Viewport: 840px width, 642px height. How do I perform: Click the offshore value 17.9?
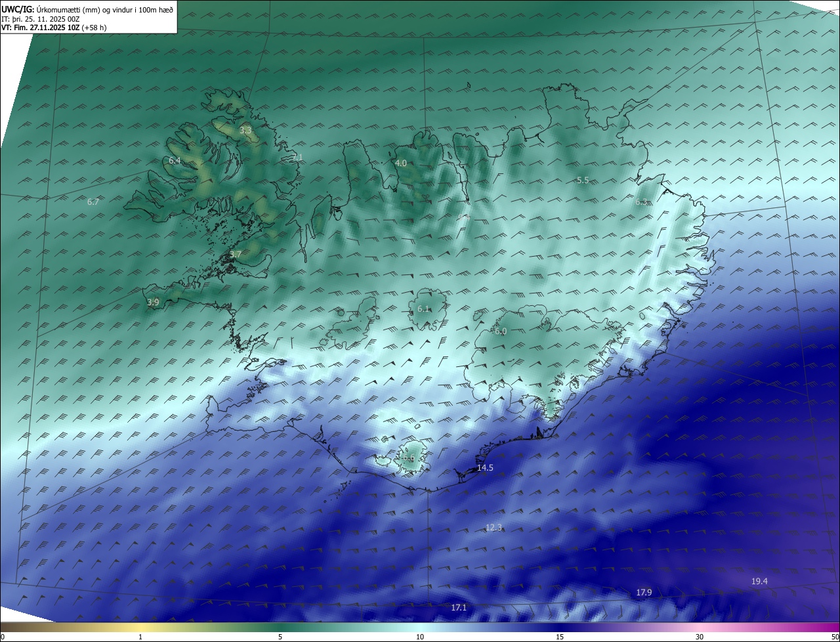[644, 592]
